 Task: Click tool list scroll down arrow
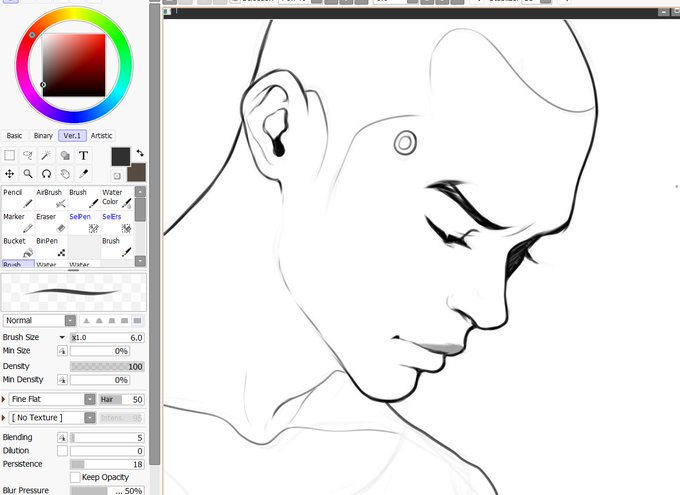coord(140,261)
